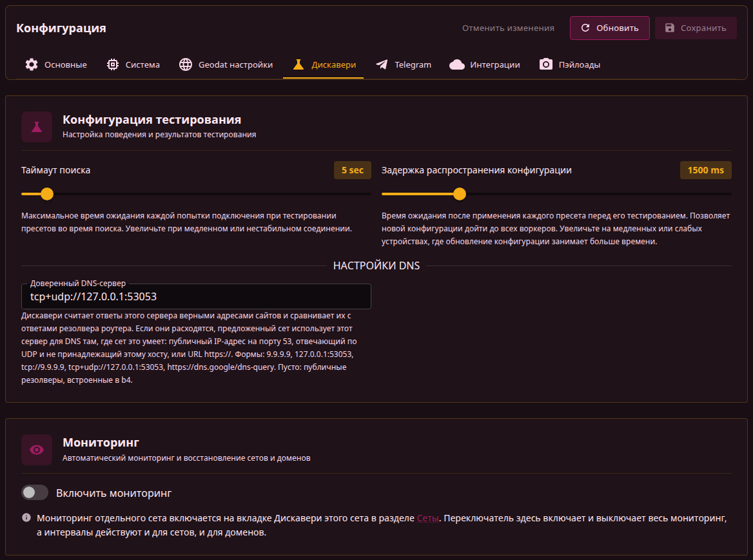Show the Пэйлоады tab
753x560 pixels.
click(x=570, y=65)
